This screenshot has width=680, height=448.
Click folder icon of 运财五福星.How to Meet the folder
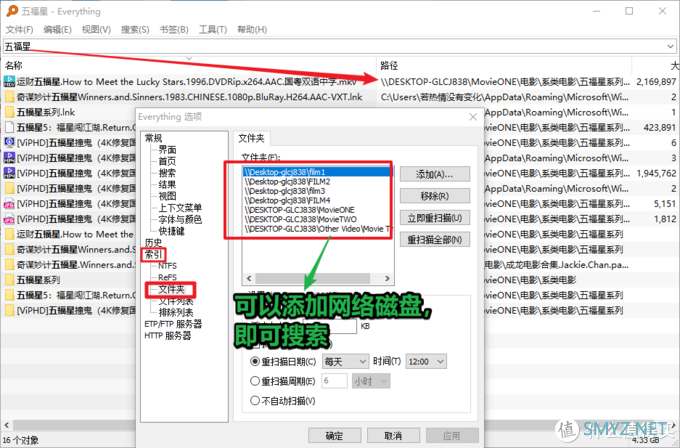click(9, 234)
